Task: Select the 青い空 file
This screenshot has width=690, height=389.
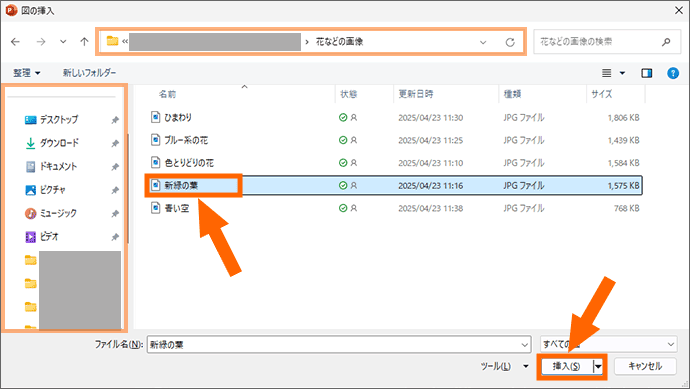Action: pos(177,208)
